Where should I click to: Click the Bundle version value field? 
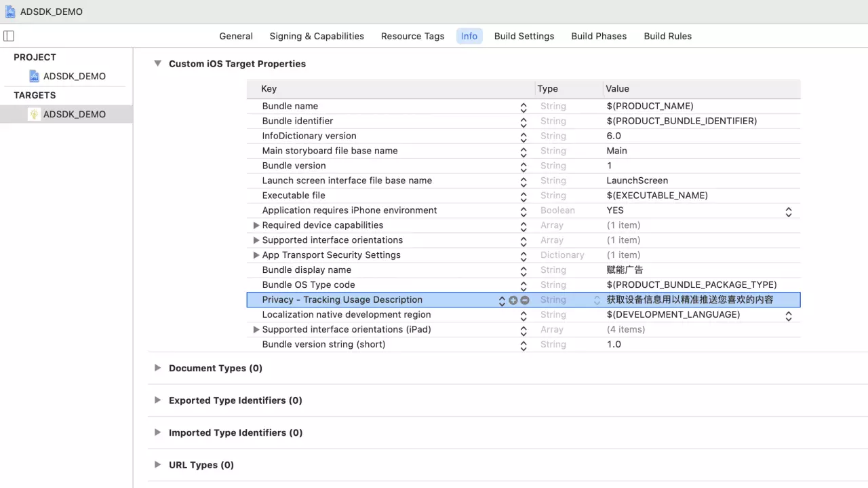(x=698, y=166)
